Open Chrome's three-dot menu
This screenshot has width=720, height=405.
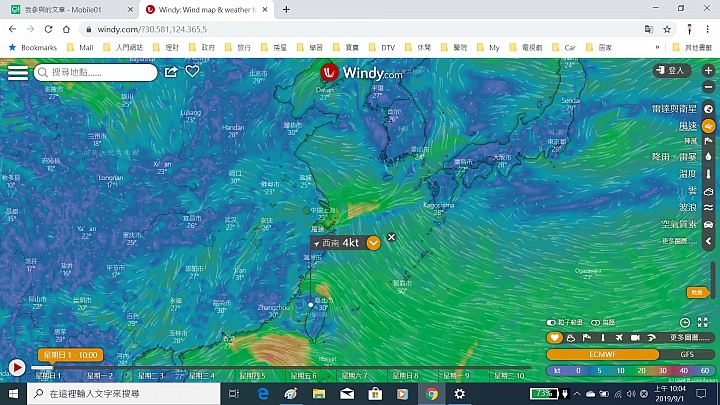point(707,29)
